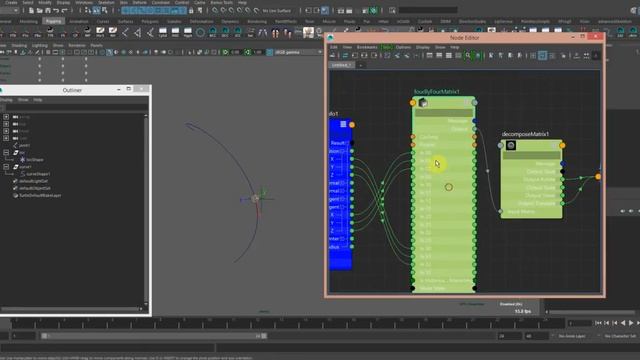Screen dimensions: 640x360
Task: Click the Output Translate attribute on decomposeMatrix1
Action: coord(536,203)
